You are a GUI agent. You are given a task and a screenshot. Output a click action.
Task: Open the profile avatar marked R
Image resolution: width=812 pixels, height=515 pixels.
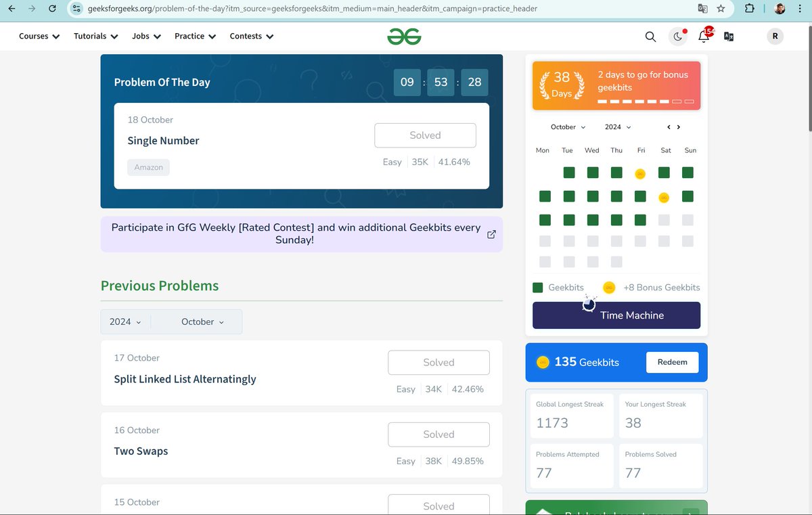pyautogui.click(x=775, y=36)
